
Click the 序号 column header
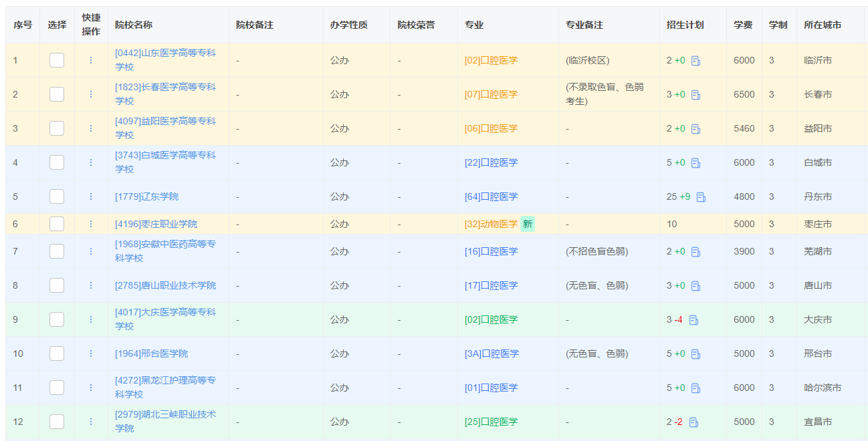pos(23,23)
